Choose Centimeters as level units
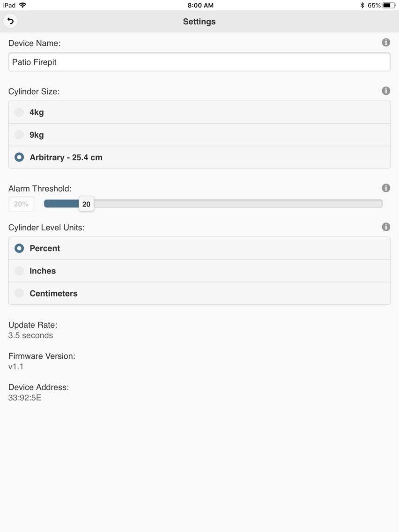Viewport: 399px width, 532px height. click(199, 293)
